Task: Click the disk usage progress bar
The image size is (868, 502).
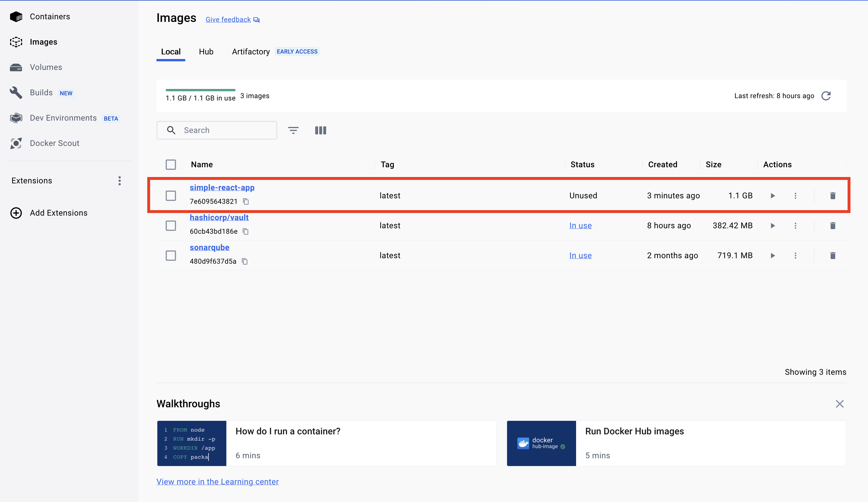Action: click(x=200, y=90)
